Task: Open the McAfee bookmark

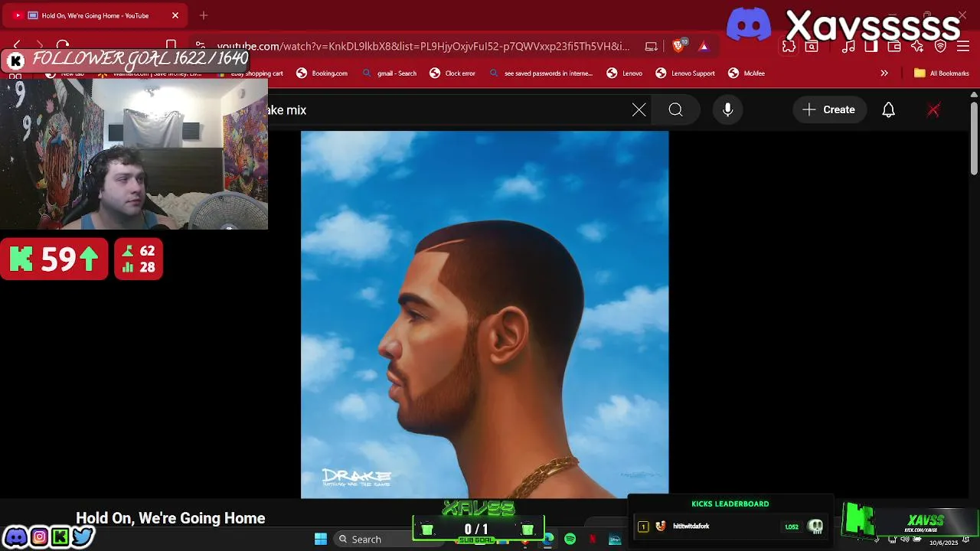Action: click(746, 73)
